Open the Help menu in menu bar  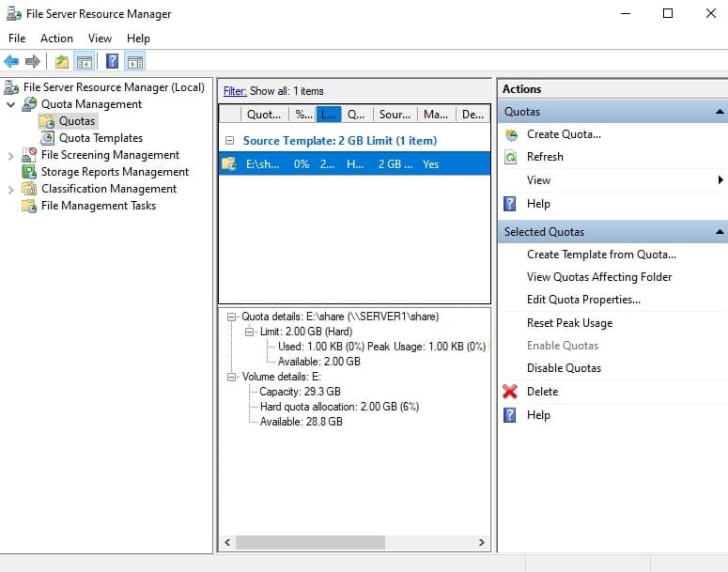point(138,39)
